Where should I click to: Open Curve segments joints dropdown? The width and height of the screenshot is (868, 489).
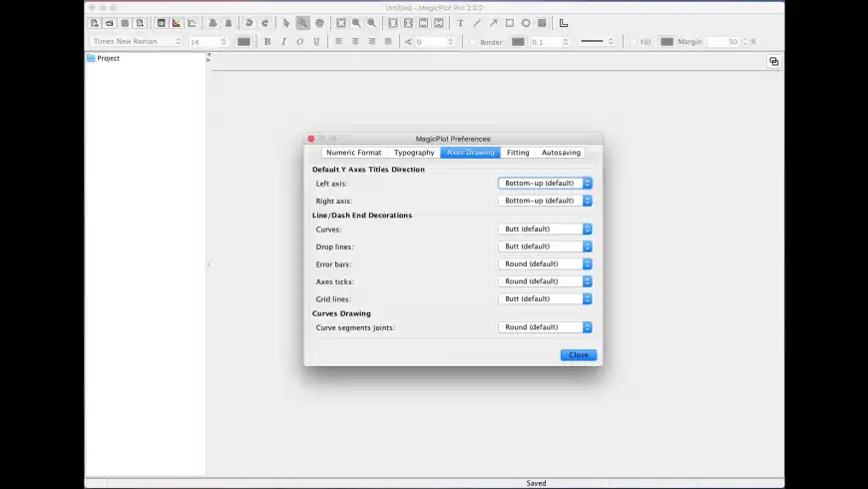(x=545, y=327)
